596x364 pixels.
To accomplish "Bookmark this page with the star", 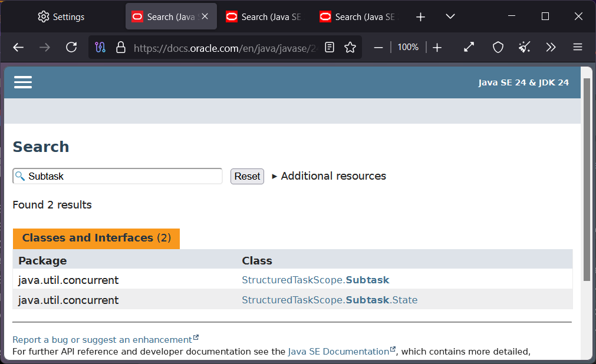I will pyautogui.click(x=350, y=47).
